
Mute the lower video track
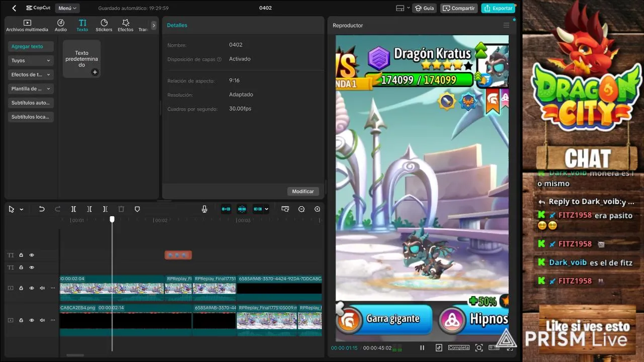(x=42, y=320)
